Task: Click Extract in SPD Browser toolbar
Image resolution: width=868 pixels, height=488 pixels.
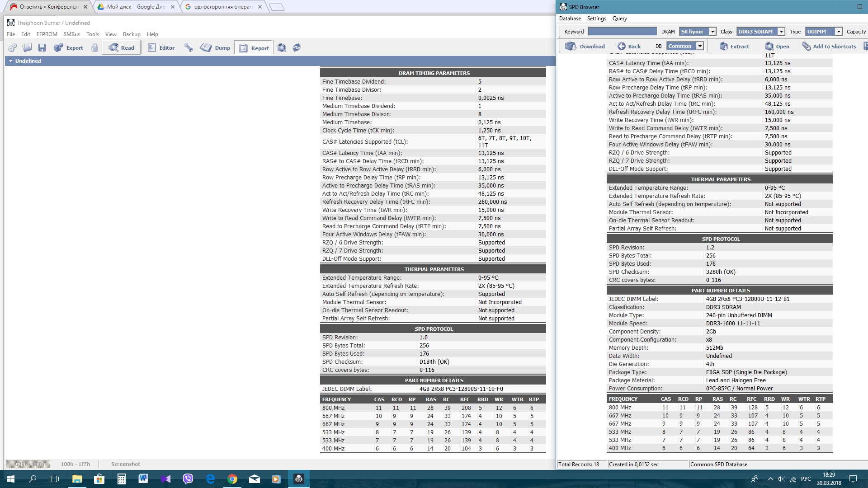Action: tap(734, 47)
